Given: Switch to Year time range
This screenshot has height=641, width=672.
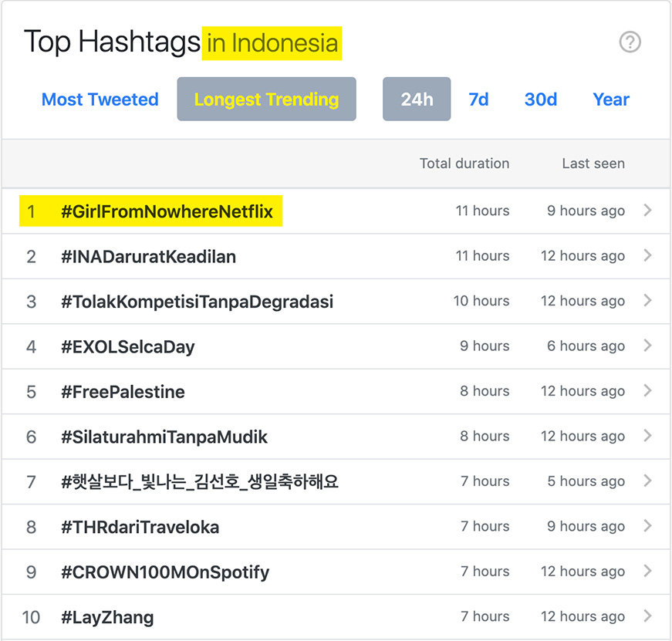Looking at the screenshot, I should [x=611, y=100].
